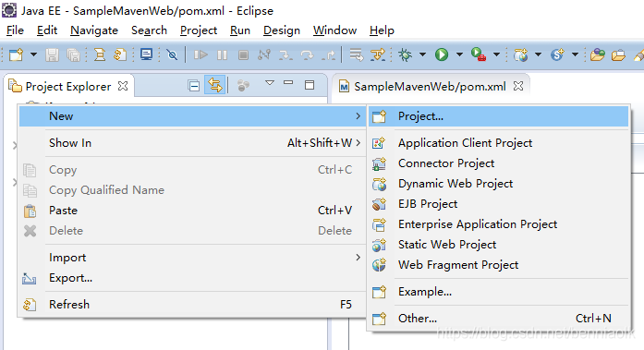Viewport: 644px width, 350px height.
Task: Open the Run menu
Action: [240, 30]
